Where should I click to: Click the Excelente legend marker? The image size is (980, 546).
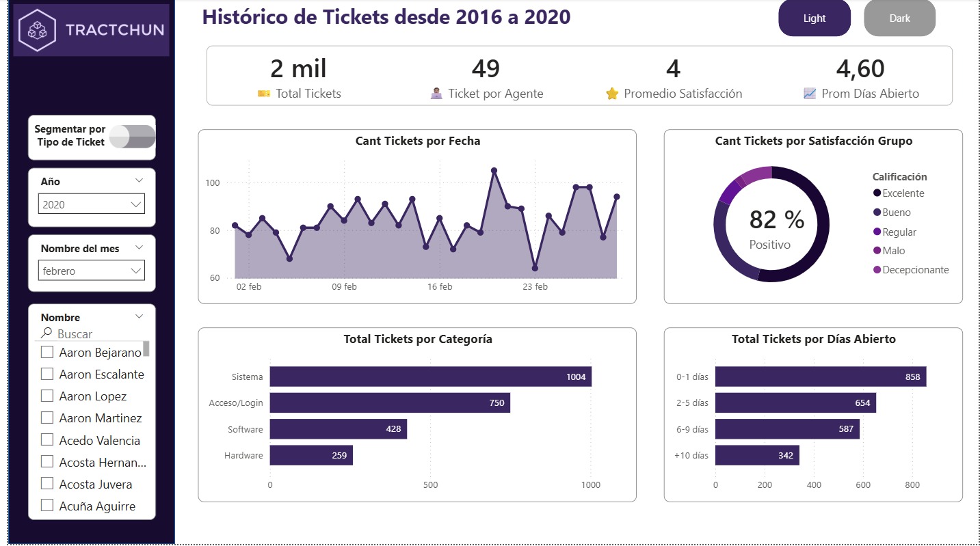pyautogui.click(x=877, y=193)
